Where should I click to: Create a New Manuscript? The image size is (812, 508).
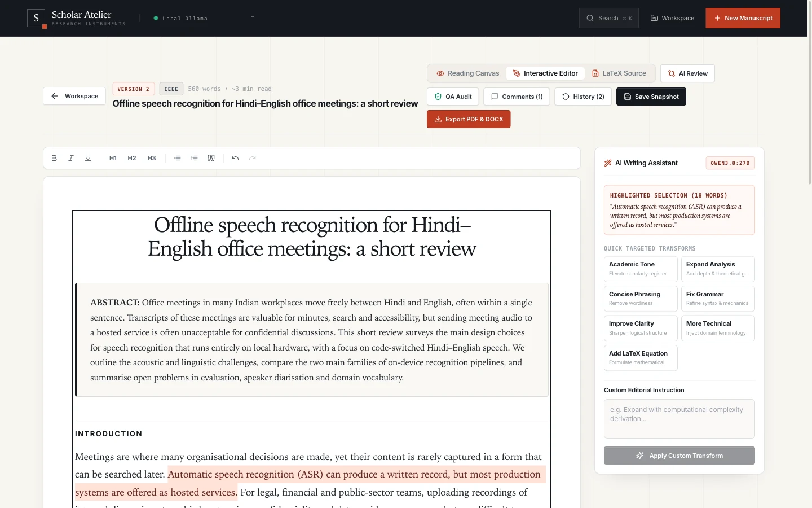tap(743, 18)
